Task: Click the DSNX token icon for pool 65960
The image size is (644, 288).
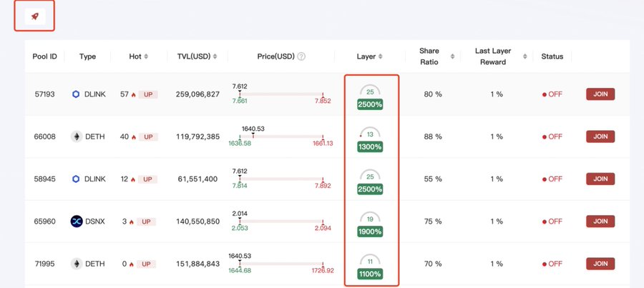Action: 77,222
